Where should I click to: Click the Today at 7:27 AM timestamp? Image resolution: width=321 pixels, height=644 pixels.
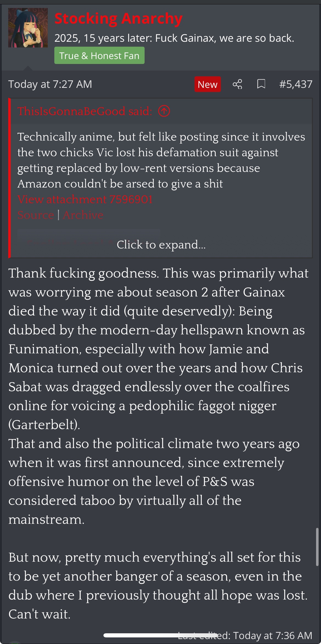(50, 84)
